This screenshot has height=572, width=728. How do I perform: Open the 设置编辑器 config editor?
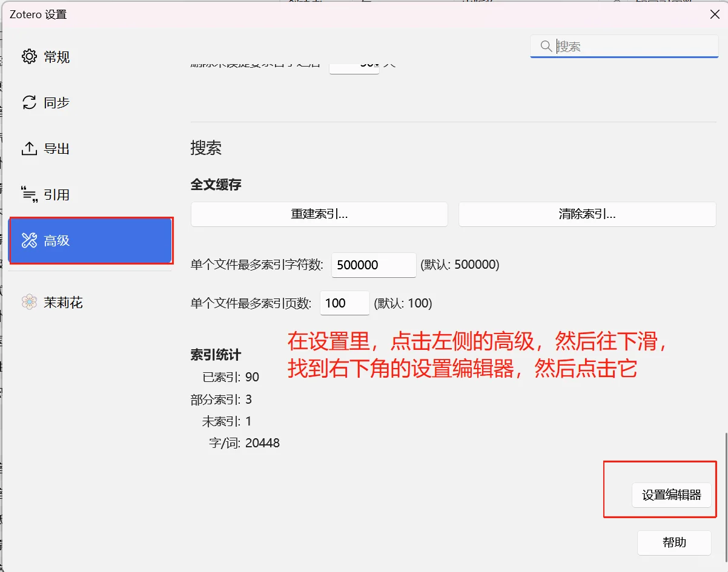point(672,495)
